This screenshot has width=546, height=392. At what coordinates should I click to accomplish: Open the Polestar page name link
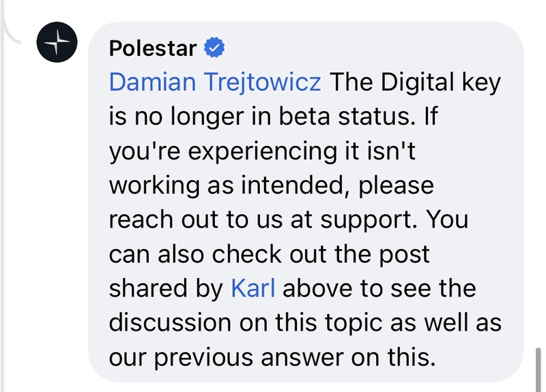click(x=153, y=48)
